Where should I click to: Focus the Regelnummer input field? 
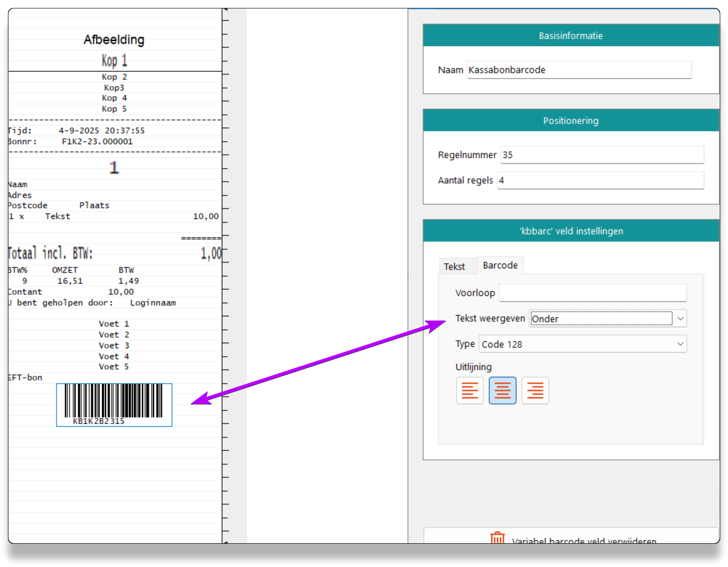pyautogui.click(x=602, y=155)
